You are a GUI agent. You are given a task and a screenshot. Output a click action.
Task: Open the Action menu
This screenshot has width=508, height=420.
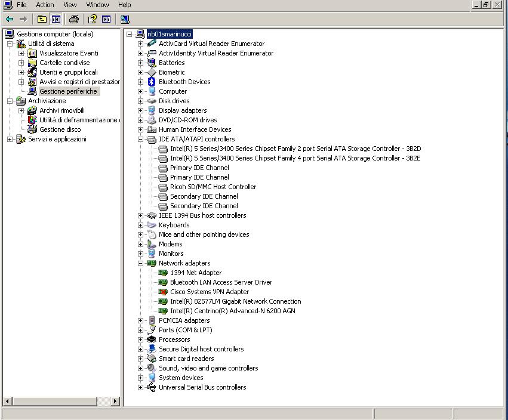(45, 5)
